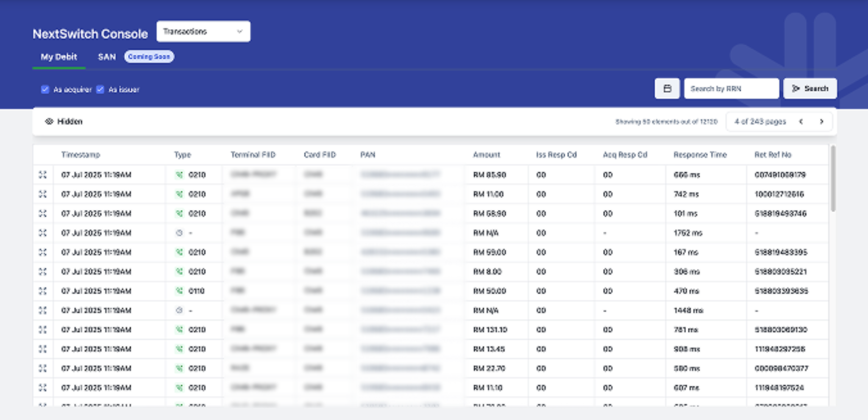Expand row details for RM 11.00 transaction
The width and height of the screenshot is (868, 420).
click(x=43, y=194)
